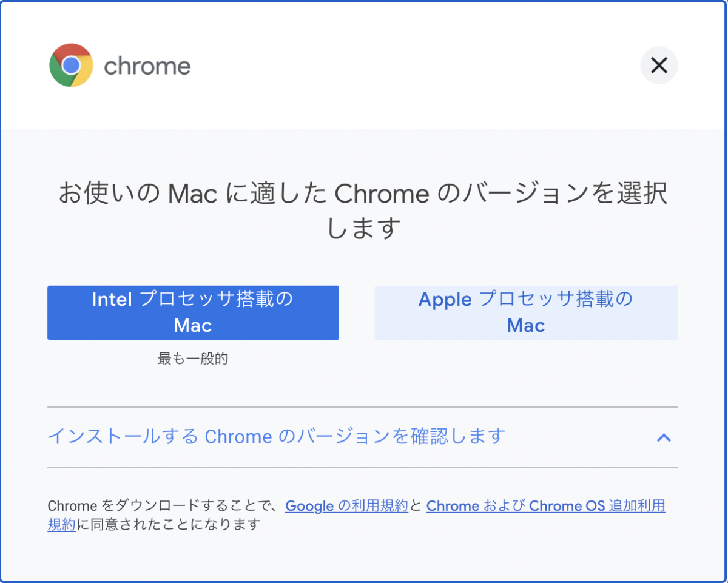Click the wrapped 規約 link text on second line

click(x=61, y=525)
